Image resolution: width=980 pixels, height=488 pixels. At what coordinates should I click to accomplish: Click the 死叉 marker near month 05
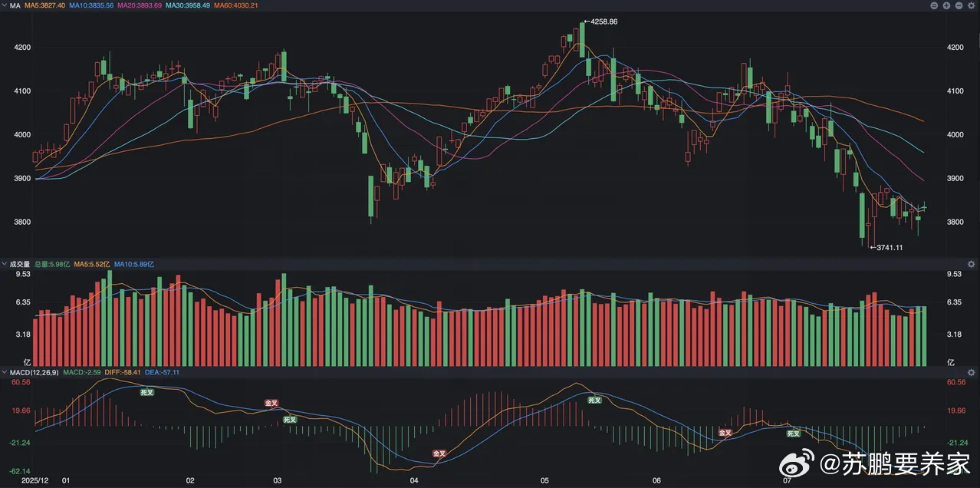pos(594,400)
